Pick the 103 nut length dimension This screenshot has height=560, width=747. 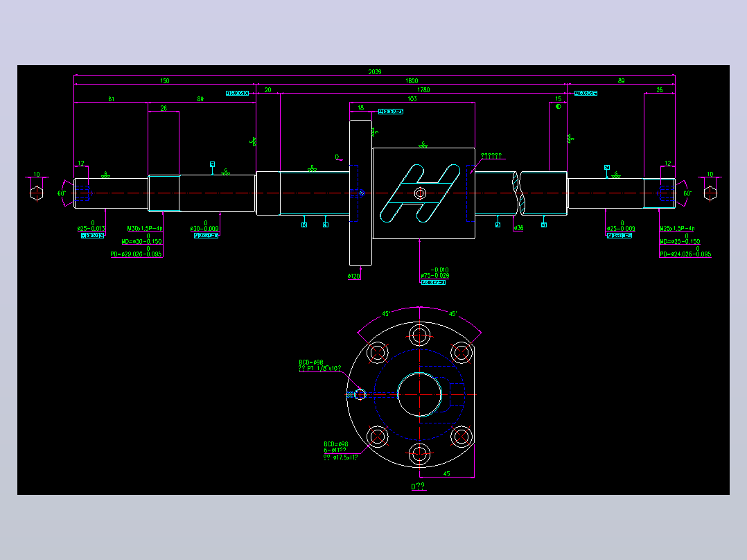tap(412, 99)
